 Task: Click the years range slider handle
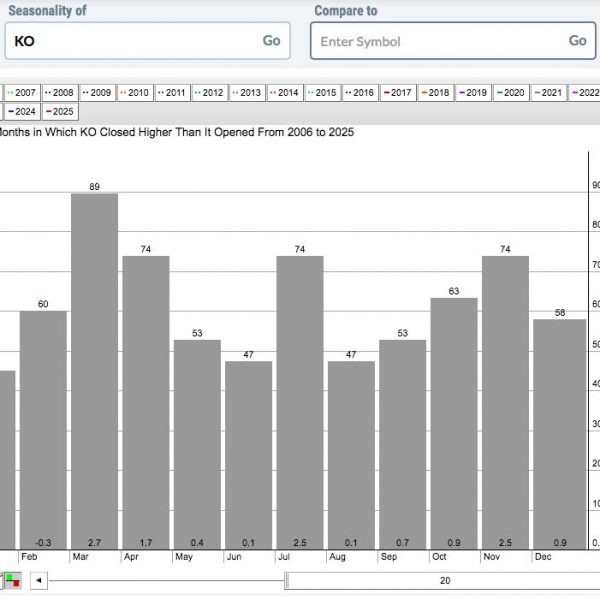tap(287, 581)
